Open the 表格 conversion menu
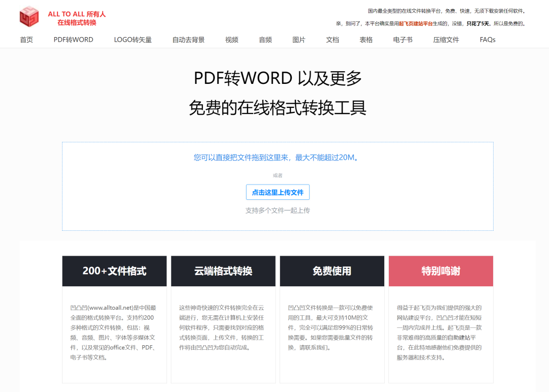The height and width of the screenshot is (392, 549). (x=366, y=40)
